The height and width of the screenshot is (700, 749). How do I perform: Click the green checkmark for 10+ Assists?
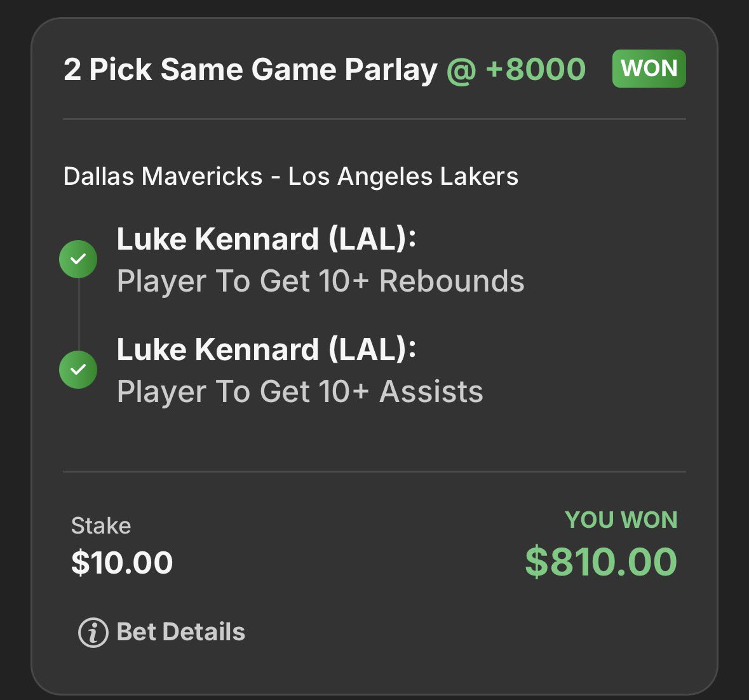(78, 369)
